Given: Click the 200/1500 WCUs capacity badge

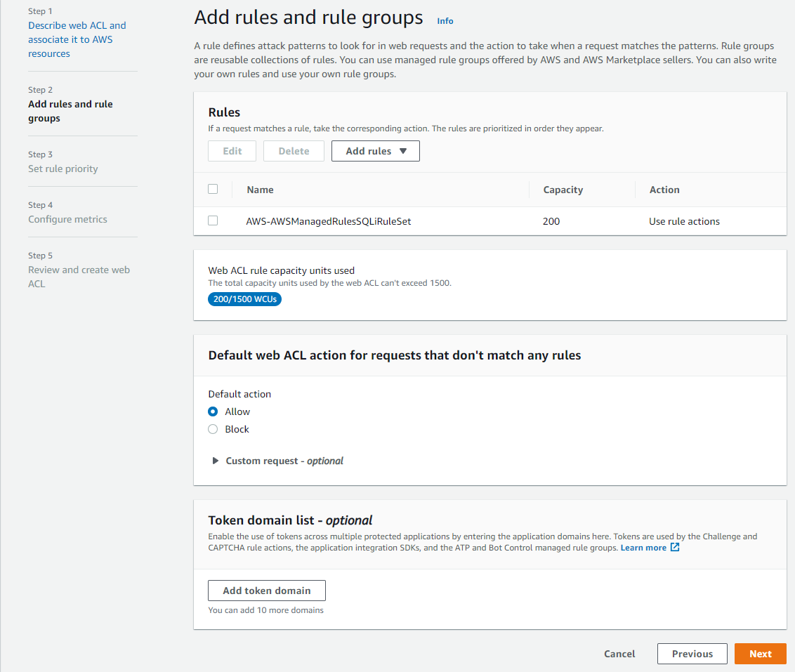Looking at the screenshot, I should (244, 299).
